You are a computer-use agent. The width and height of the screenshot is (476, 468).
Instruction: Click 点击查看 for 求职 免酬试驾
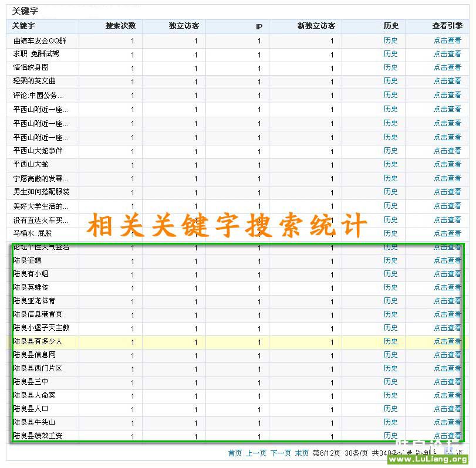click(447, 54)
